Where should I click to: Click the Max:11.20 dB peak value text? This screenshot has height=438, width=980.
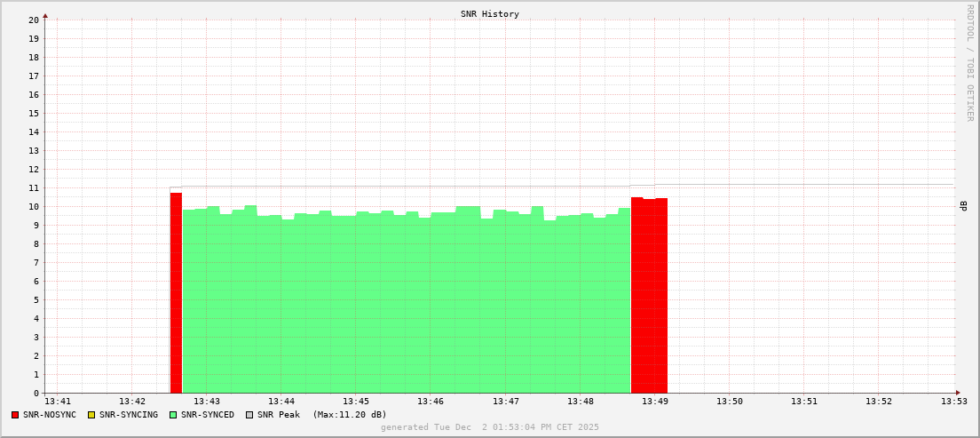click(x=350, y=415)
